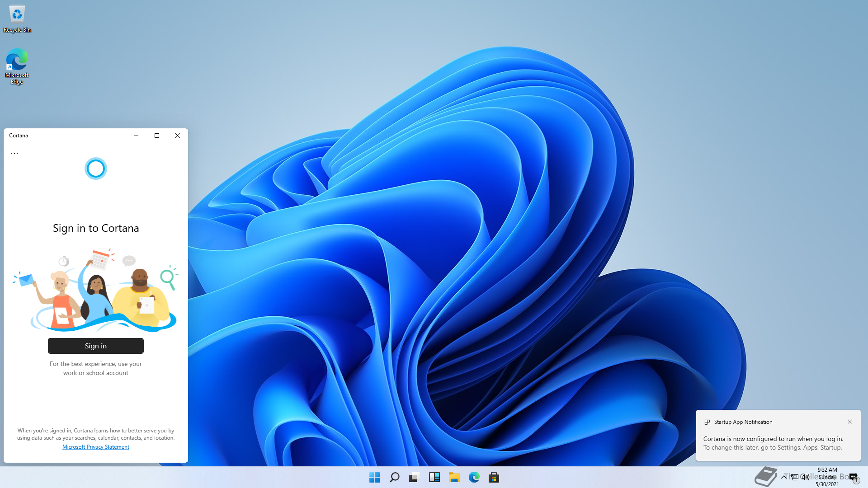Screen dimensions: 868x488
Task: Click the Startup App Notification title icon
Action: point(707,422)
